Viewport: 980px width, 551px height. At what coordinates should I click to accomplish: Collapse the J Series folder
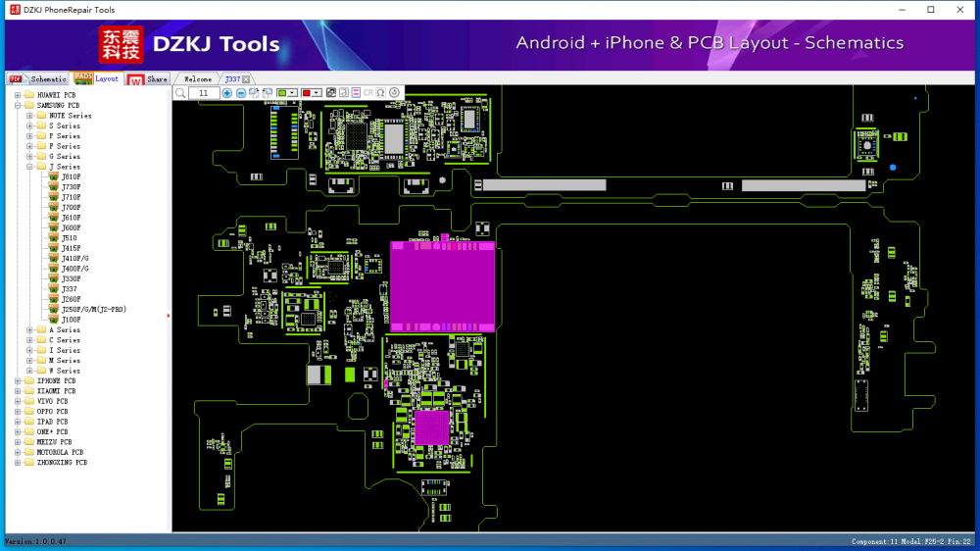click(x=29, y=167)
